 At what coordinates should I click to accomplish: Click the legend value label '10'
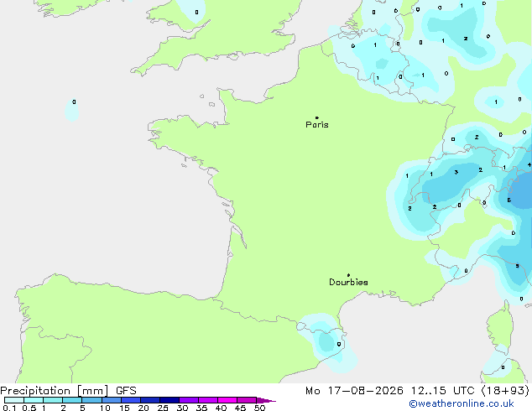[105, 408]
